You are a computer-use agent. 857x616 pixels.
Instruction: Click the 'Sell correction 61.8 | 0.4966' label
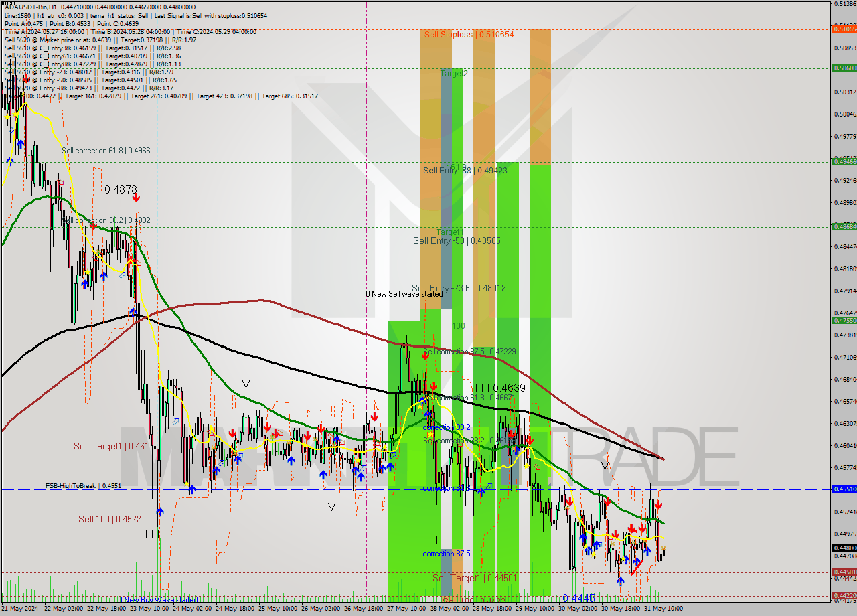(x=106, y=151)
